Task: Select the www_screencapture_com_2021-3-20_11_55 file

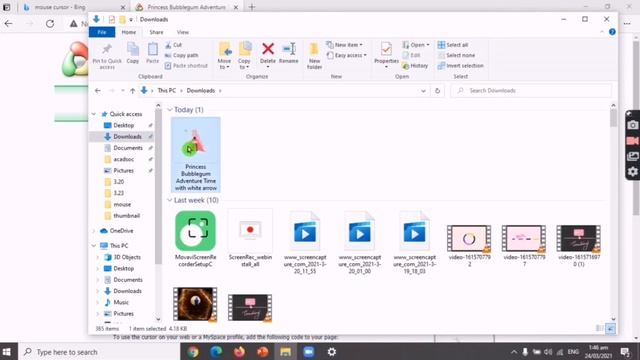Action: 305,242
